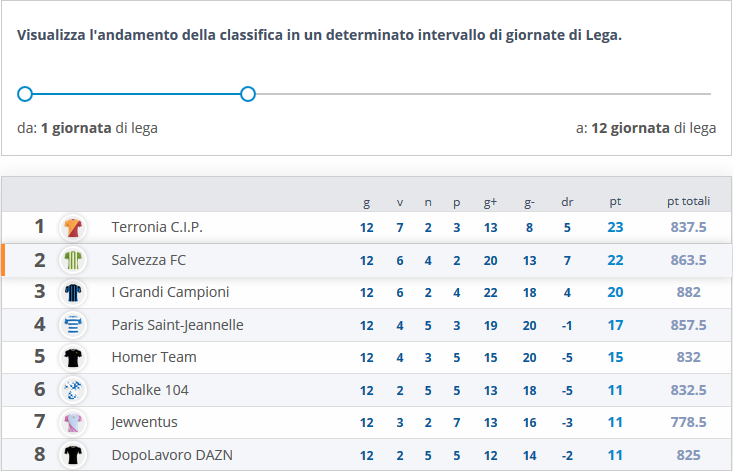Screen dimensions: 733x471
Task: Click the g+ column header
Action: [x=490, y=202]
